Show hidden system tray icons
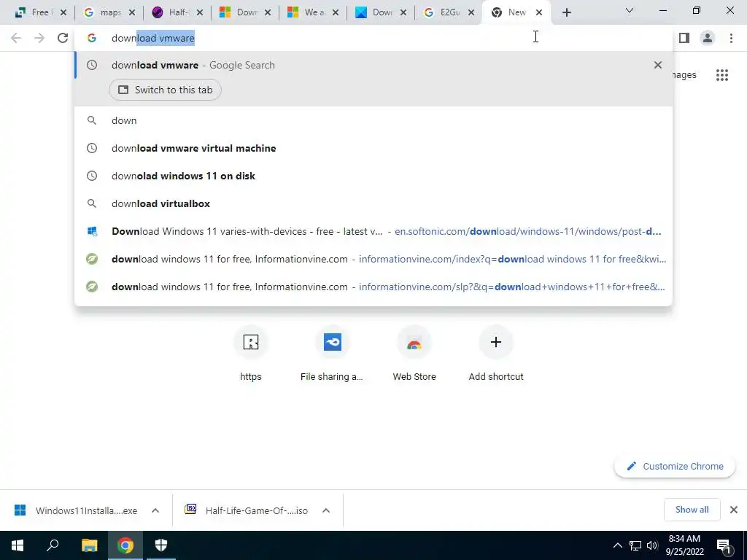Image resolution: width=747 pixels, height=560 pixels. pyautogui.click(x=617, y=545)
